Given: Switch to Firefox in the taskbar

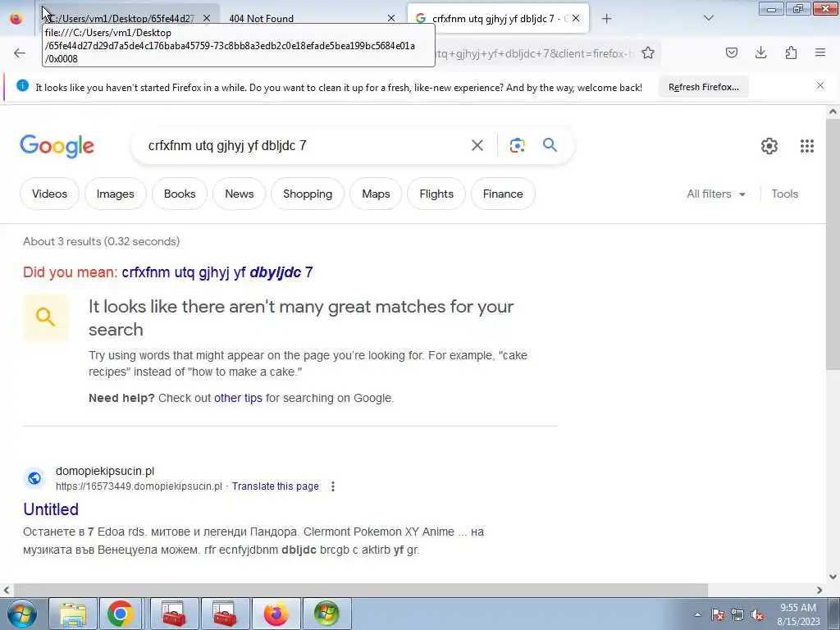Looking at the screenshot, I should (x=276, y=614).
